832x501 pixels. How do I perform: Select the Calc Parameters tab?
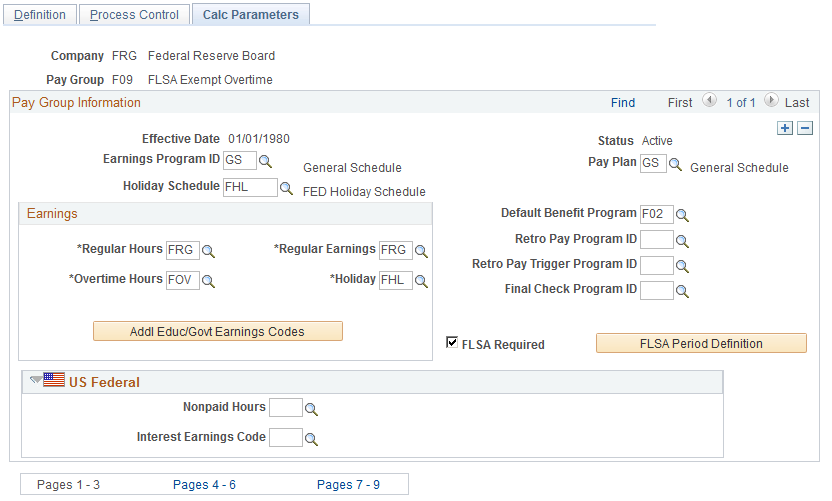(x=251, y=14)
